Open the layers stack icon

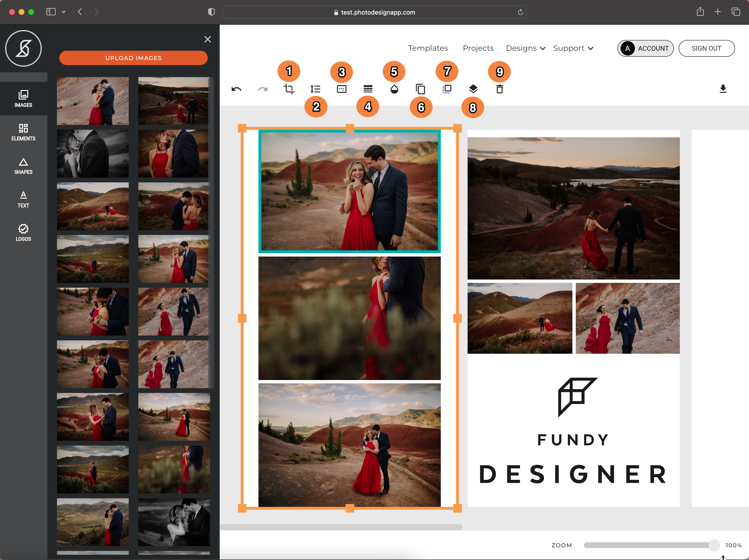(473, 89)
